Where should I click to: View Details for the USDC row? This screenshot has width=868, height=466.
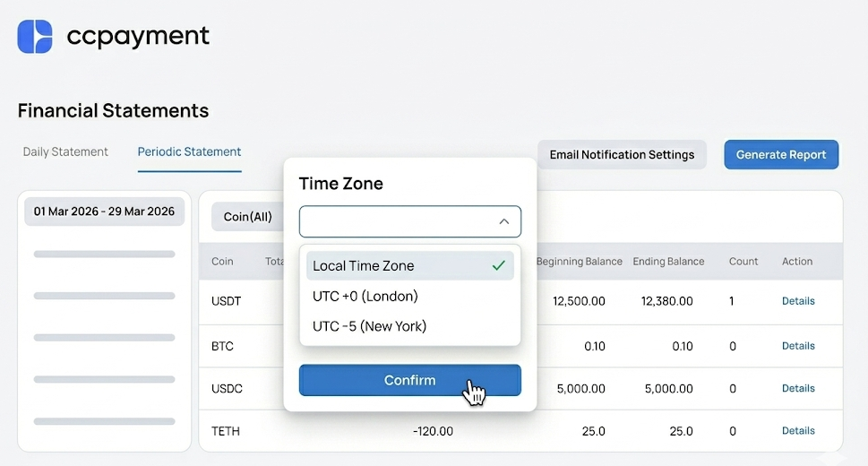pos(798,389)
